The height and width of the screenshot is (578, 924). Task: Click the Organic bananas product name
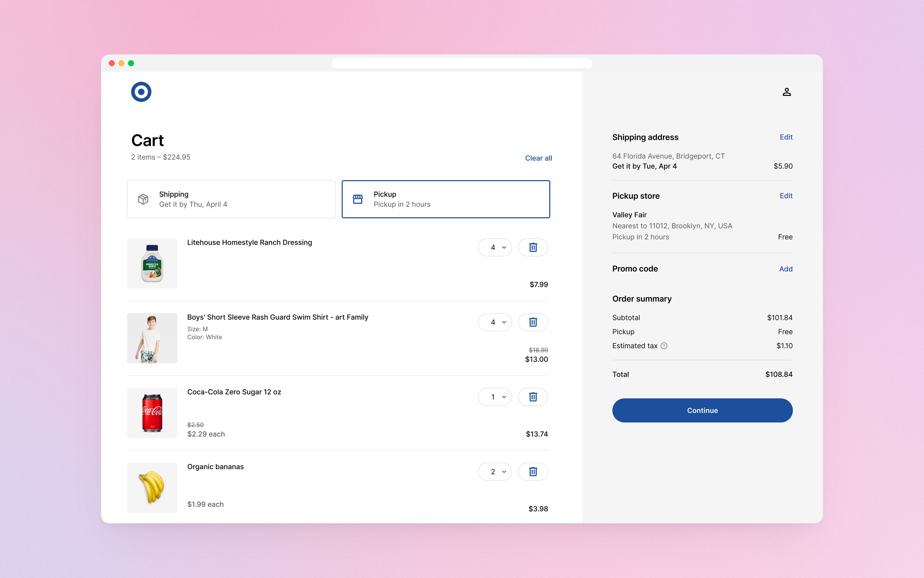click(215, 467)
